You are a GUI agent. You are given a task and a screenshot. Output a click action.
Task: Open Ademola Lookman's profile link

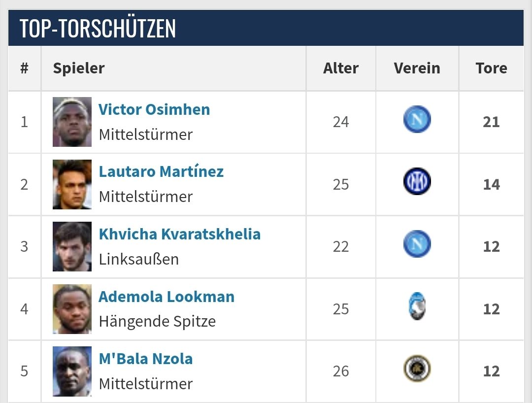pos(166,297)
